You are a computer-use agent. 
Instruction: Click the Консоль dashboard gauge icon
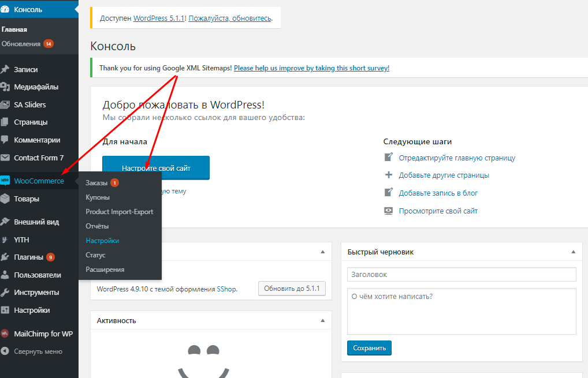5,9
